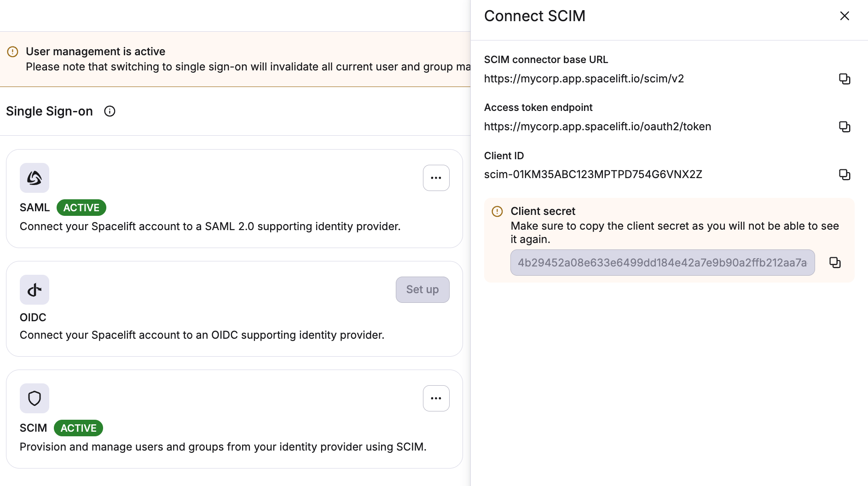Screen dimensions: 868x486
Task: Copy the client secret
Action: pyautogui.click(x=835, y=263)
